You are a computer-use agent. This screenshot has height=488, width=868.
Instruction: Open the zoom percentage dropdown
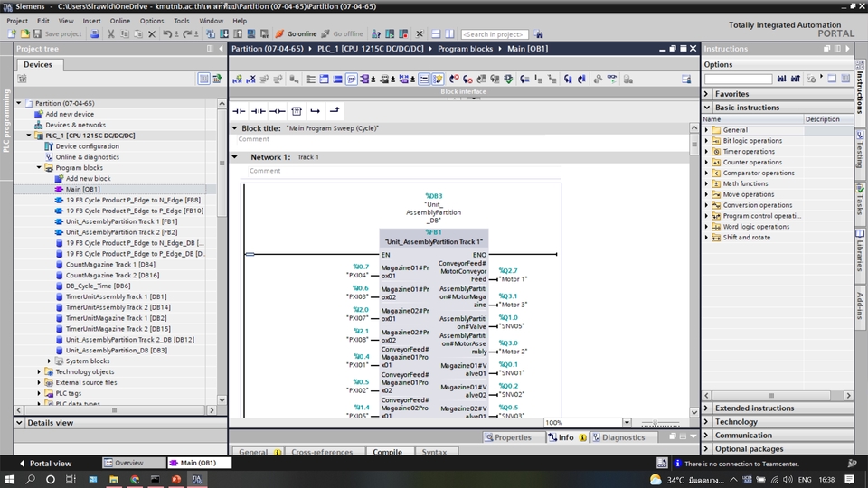[x=627, y=423]
